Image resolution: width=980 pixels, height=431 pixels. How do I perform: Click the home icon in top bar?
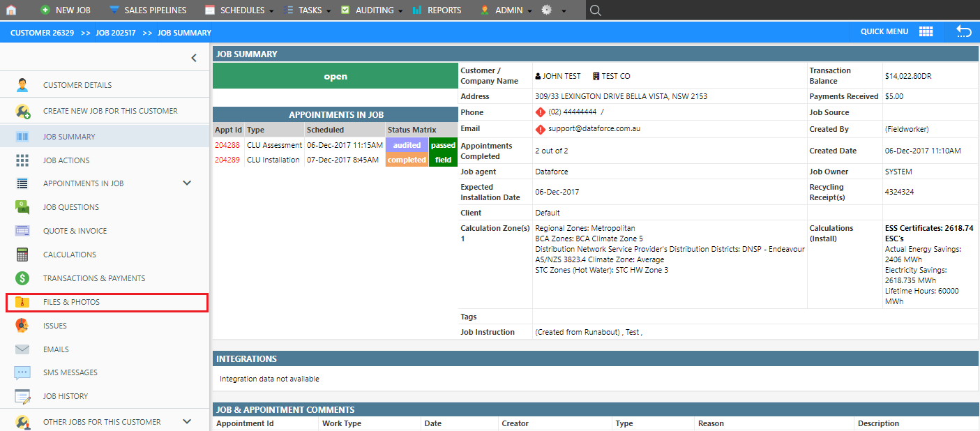tap(10, 10)
